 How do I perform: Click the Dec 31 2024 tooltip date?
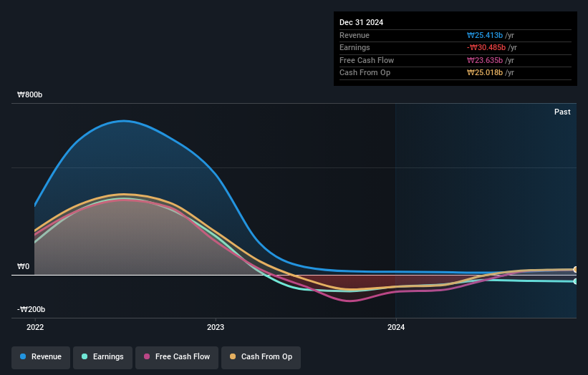click(361, 22)
